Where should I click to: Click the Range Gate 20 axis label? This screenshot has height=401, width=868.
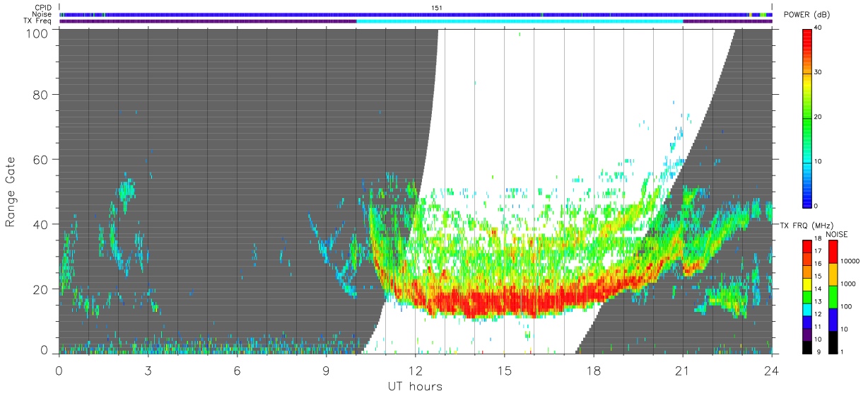pos(41,289)
